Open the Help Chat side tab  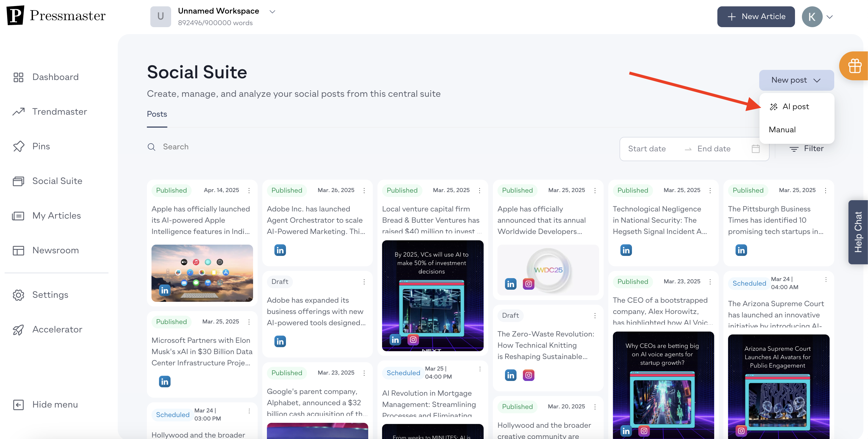pos(858,232)
